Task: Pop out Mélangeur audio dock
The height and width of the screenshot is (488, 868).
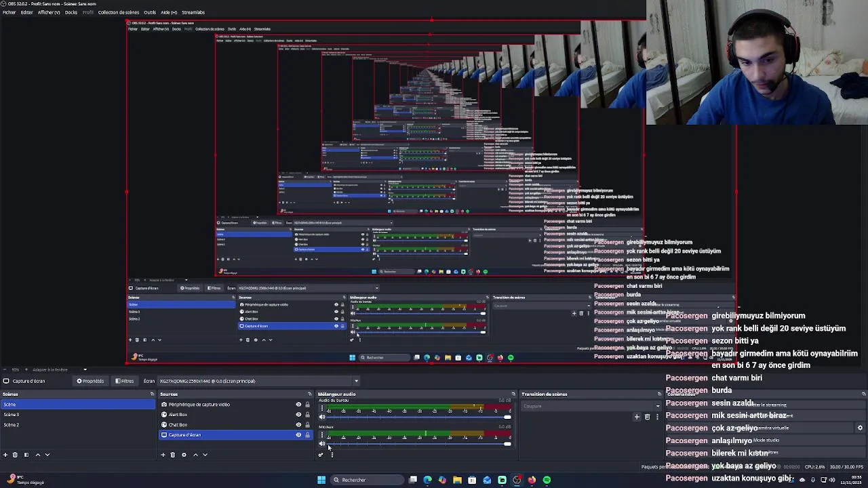Action: click(x=513, y=394)
